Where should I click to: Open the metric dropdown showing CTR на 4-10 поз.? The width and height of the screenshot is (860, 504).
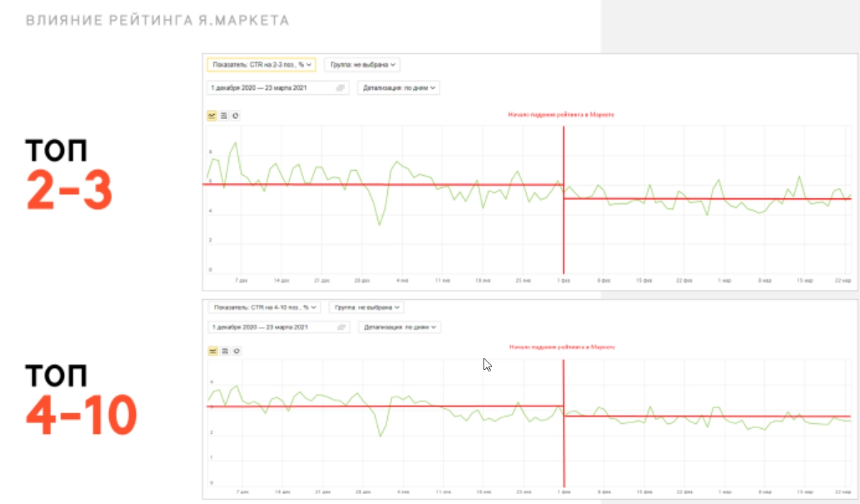(x=264, y=308)
